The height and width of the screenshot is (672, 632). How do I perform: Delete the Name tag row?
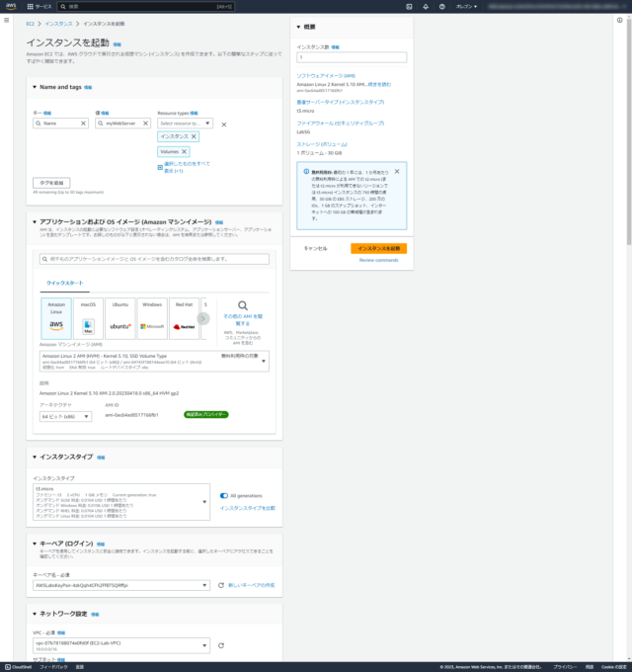coord(224,125)
